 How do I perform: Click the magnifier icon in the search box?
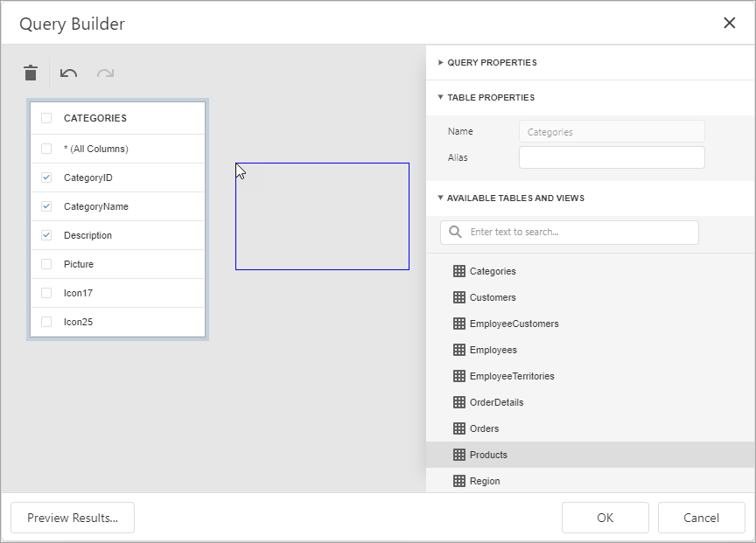(456, 232)
